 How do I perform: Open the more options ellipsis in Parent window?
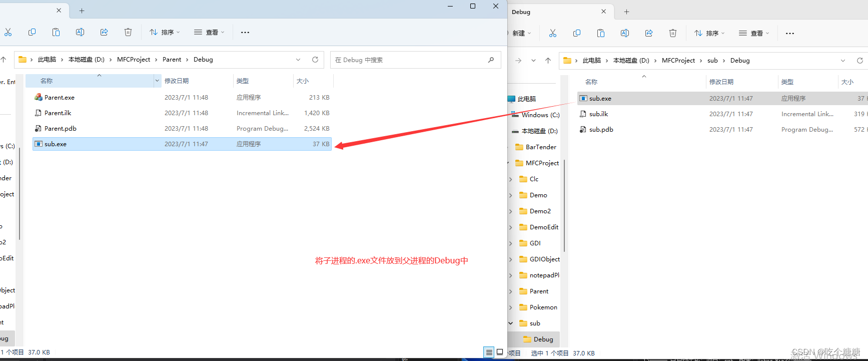(x=245, y=32)
